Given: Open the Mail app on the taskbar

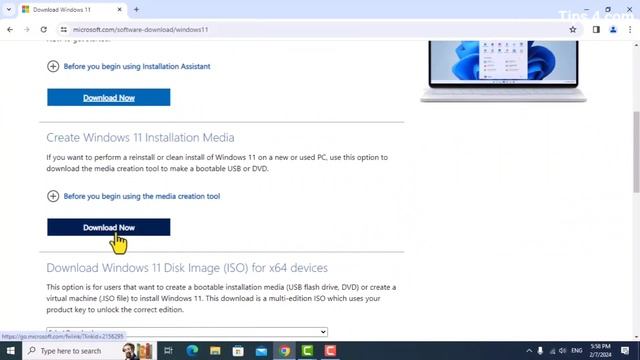Looking at the screenshot, I should (x=261, y=351).
